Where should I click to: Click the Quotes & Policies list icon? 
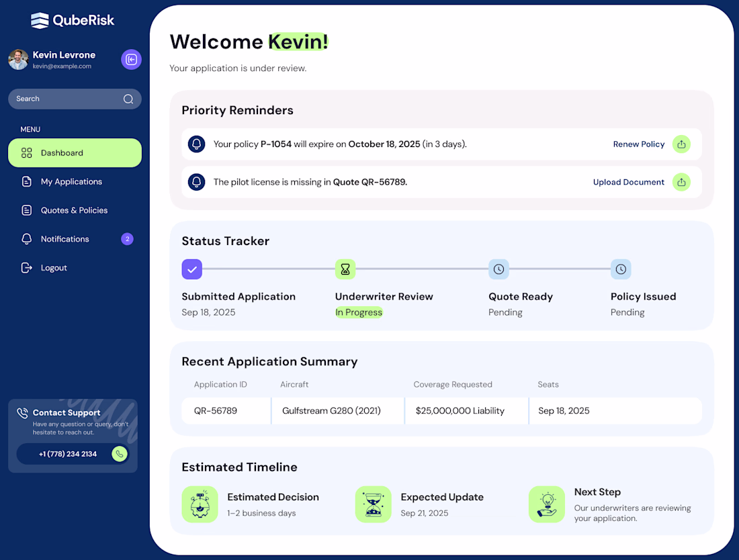26,210
